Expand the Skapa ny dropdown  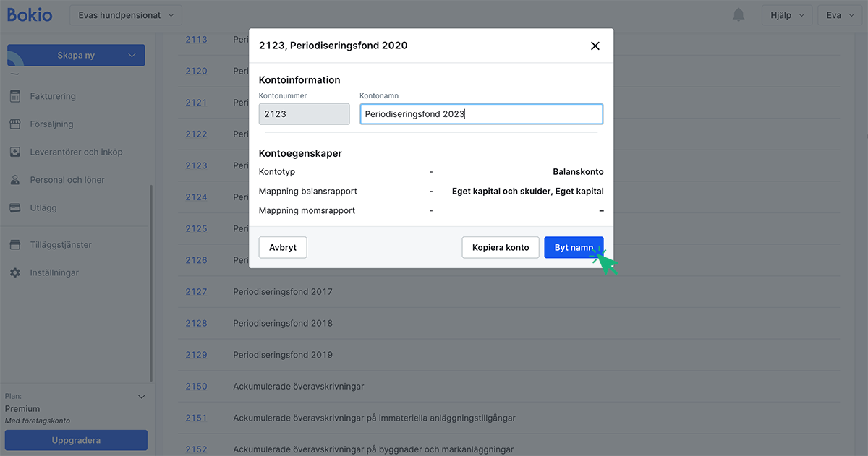pos(76,55)
